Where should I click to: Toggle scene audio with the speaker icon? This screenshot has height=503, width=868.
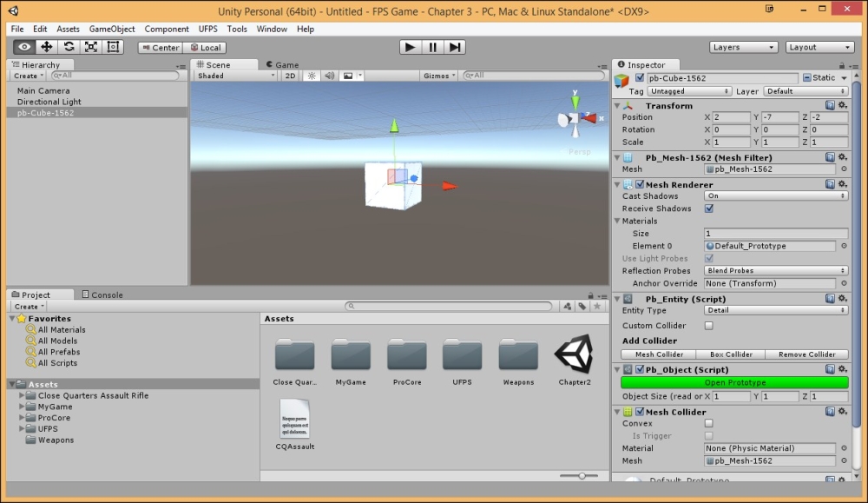point(331,76)
